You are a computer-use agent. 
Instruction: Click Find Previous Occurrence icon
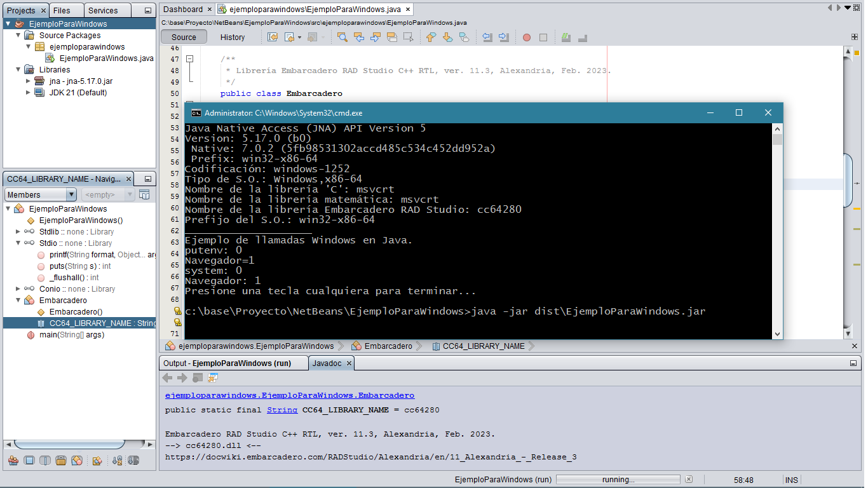coord(359,37)
